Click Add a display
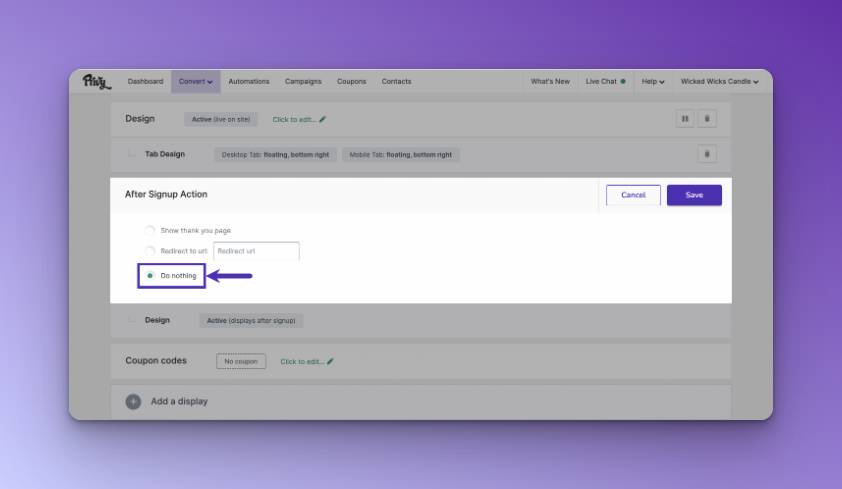Image resolution: width=842 pixels, height=489 pixels. 179,402
